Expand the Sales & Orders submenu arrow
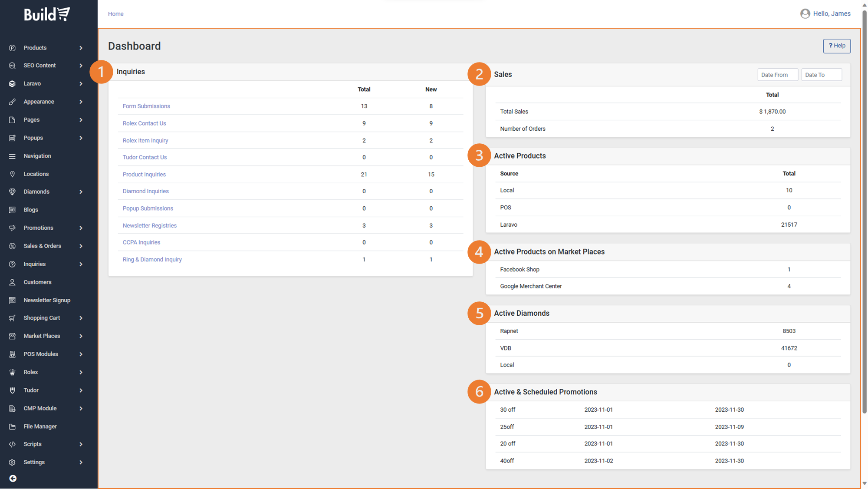 point(81,246)
